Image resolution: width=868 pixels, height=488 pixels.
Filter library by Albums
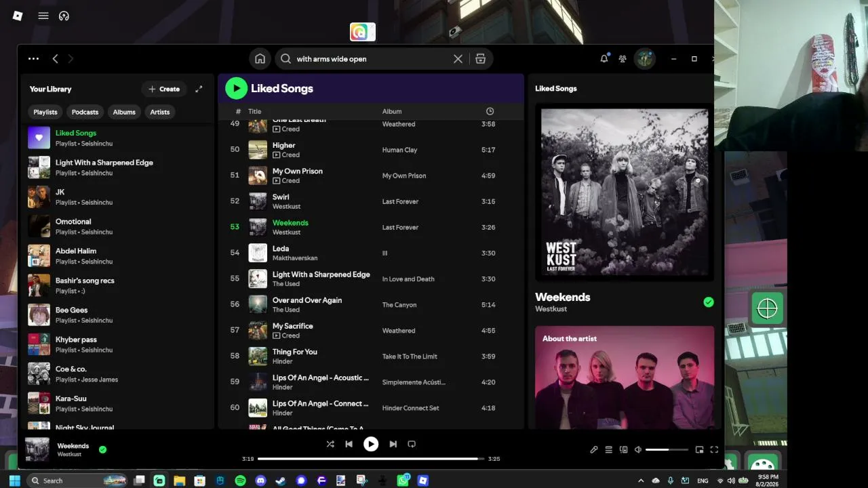pyautogui.click(x=124, y=112)
